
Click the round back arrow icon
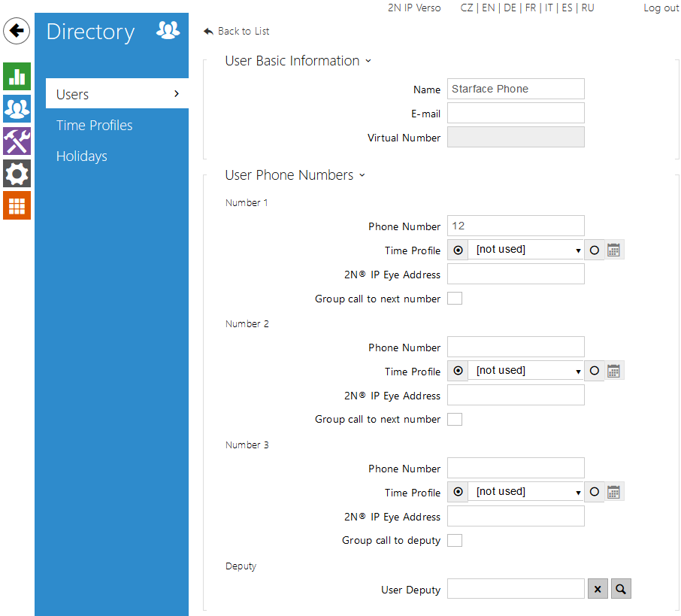pos(17,32)
